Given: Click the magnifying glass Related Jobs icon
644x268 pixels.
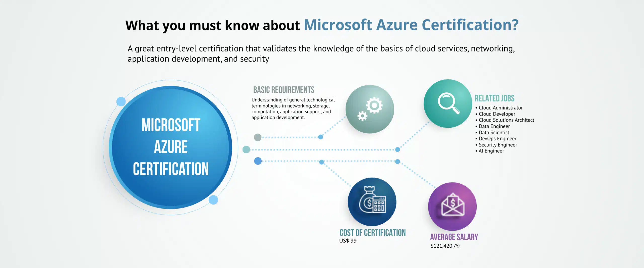Looking at the screenshot, I should point(448,103).
